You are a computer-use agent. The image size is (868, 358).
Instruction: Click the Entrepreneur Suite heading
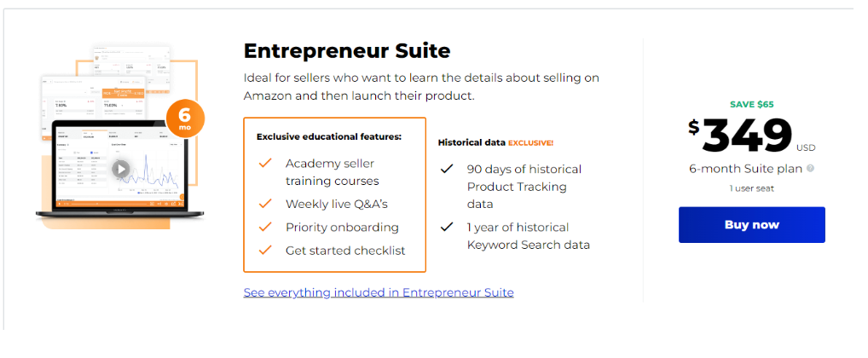click(x=347, y=51)
